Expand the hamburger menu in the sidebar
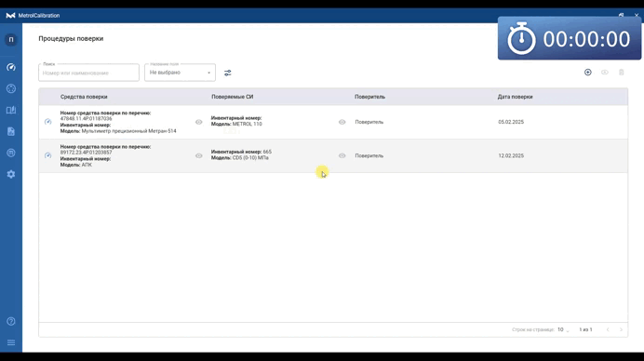 pos(11,342)
